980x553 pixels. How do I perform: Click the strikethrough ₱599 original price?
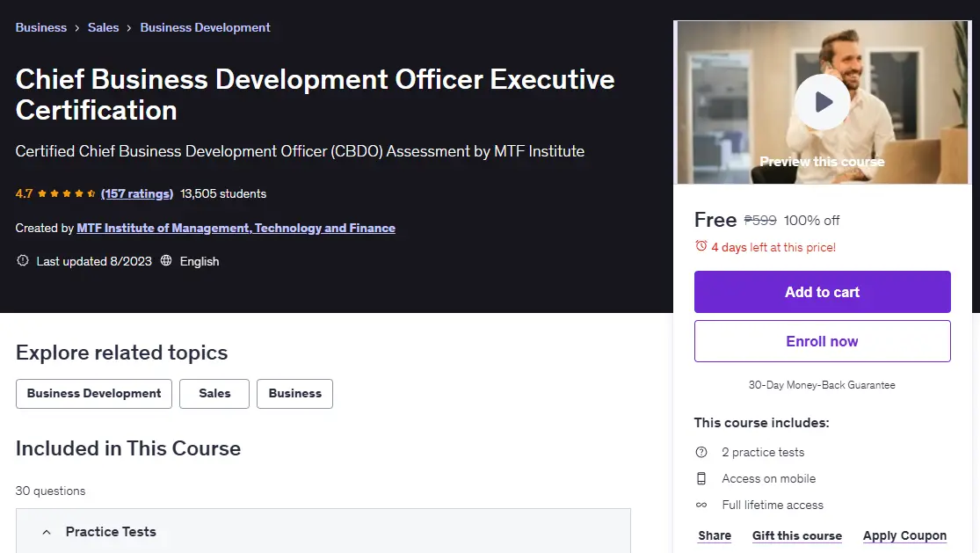760,221
